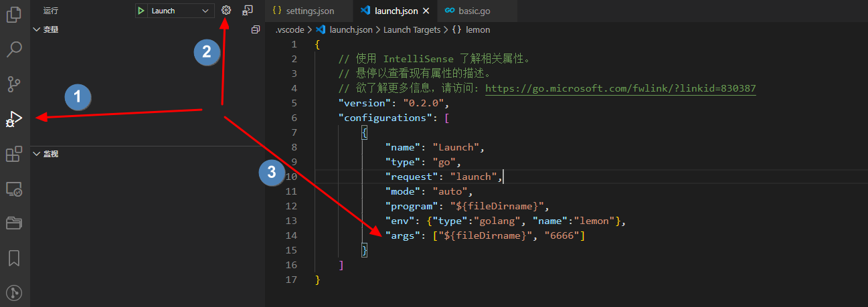The image size is (868, 307).
Task: Close the launch.json tab
Action: click(x=426, y=11)
